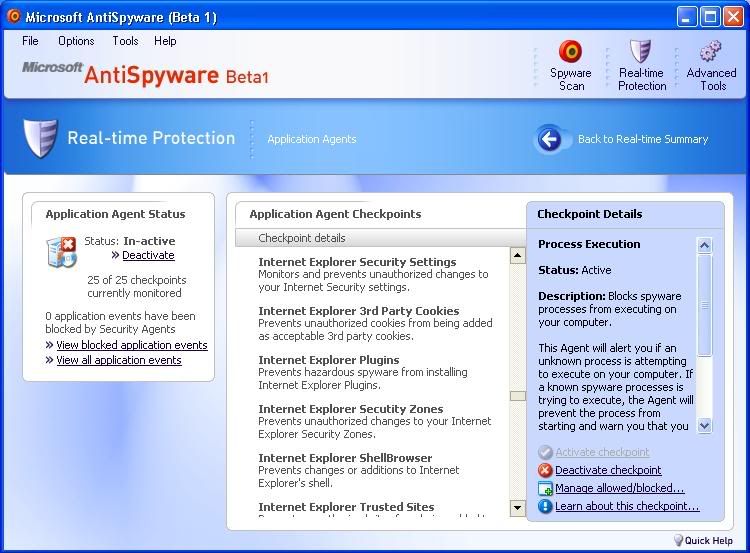Screen dimensions: 750x553
Task: Click Deactivate checkpoint link
Action: pos(608,470)
